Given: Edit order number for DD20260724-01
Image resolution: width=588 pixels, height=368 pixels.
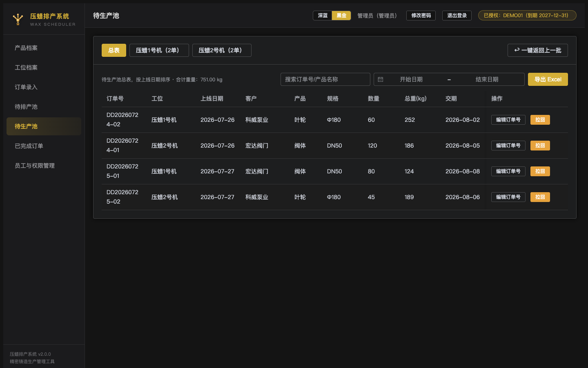Looking at the screenshot, I should [x=508, y=146].
